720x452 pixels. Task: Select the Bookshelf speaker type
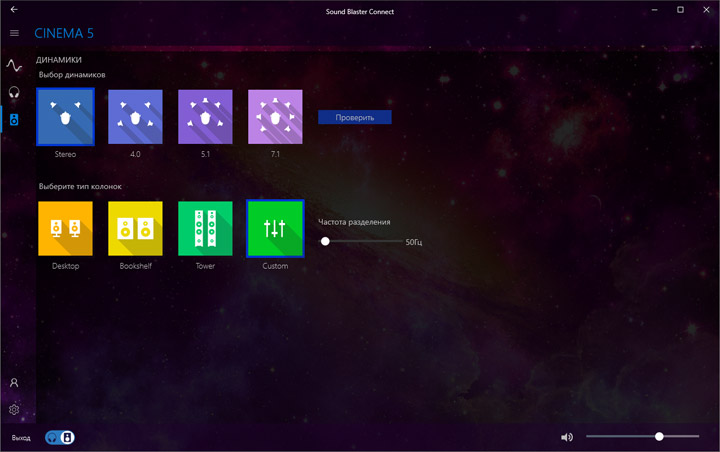[135, 228]
